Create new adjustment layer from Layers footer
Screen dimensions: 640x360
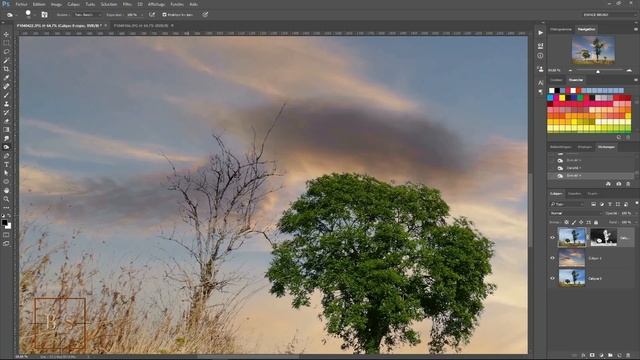601,356
